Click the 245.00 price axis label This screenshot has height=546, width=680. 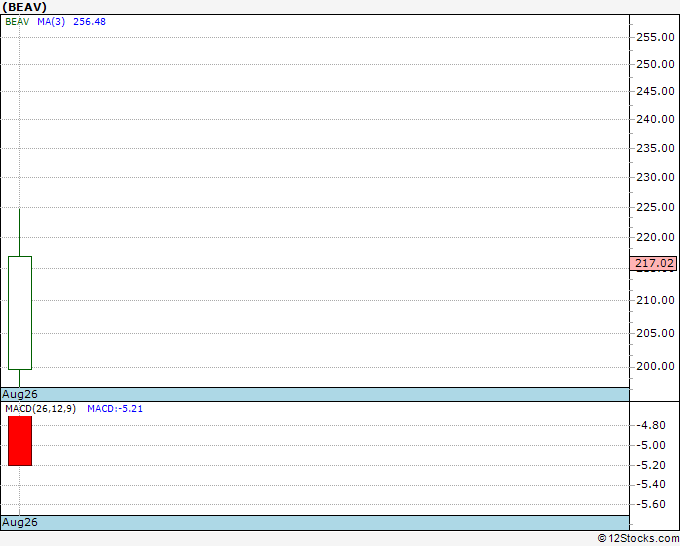coord(655,91)
